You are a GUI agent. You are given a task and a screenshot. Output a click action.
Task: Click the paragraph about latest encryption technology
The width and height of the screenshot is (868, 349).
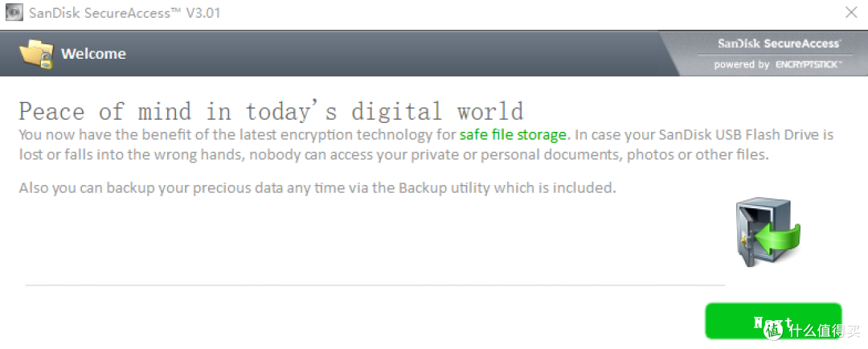[426, 145]
